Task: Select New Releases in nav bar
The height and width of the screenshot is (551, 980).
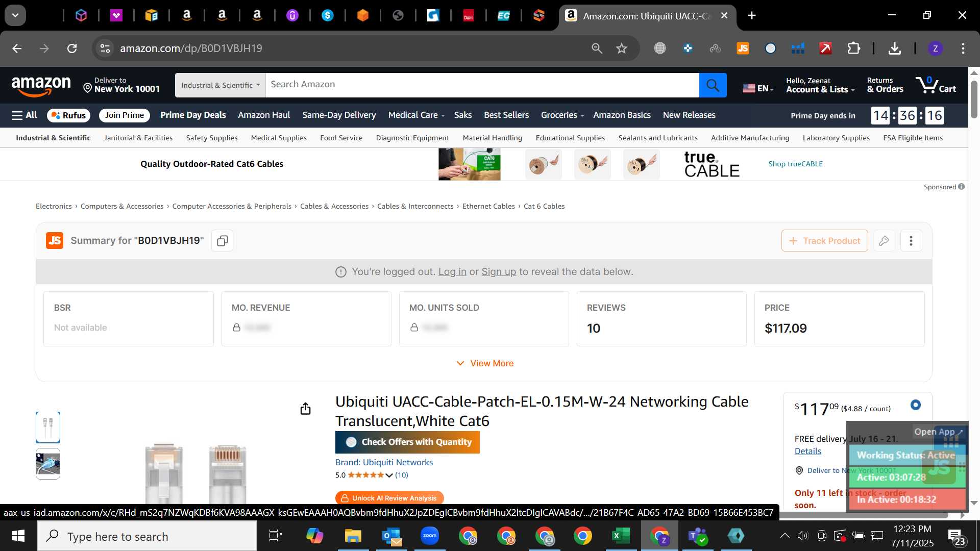Action: click(689, 115)
